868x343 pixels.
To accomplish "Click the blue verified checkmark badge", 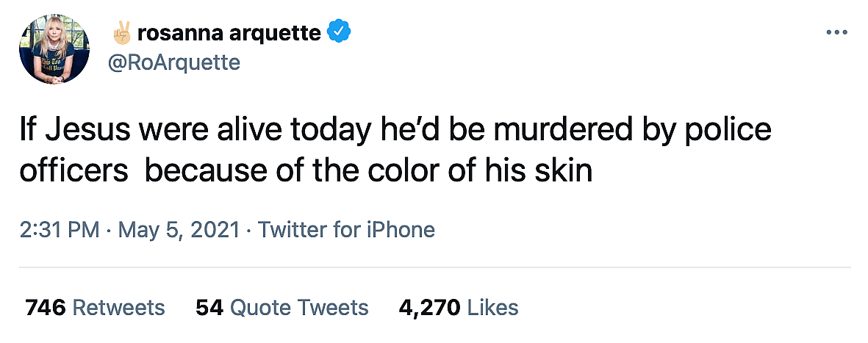I will (339, 32).
